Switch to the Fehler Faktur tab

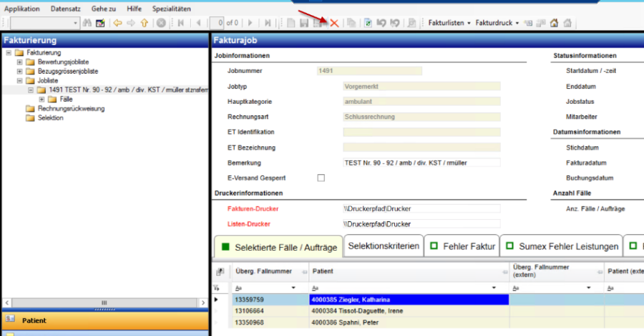(x=462, y=246)
